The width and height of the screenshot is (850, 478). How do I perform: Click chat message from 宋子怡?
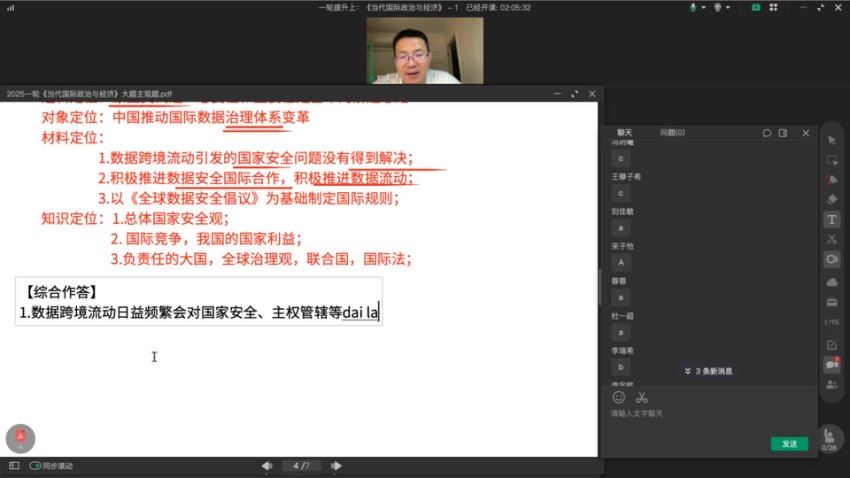point(621,263)
